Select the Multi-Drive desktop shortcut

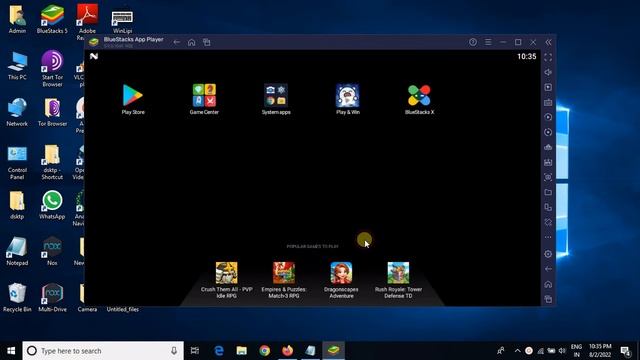pos(52,298)
